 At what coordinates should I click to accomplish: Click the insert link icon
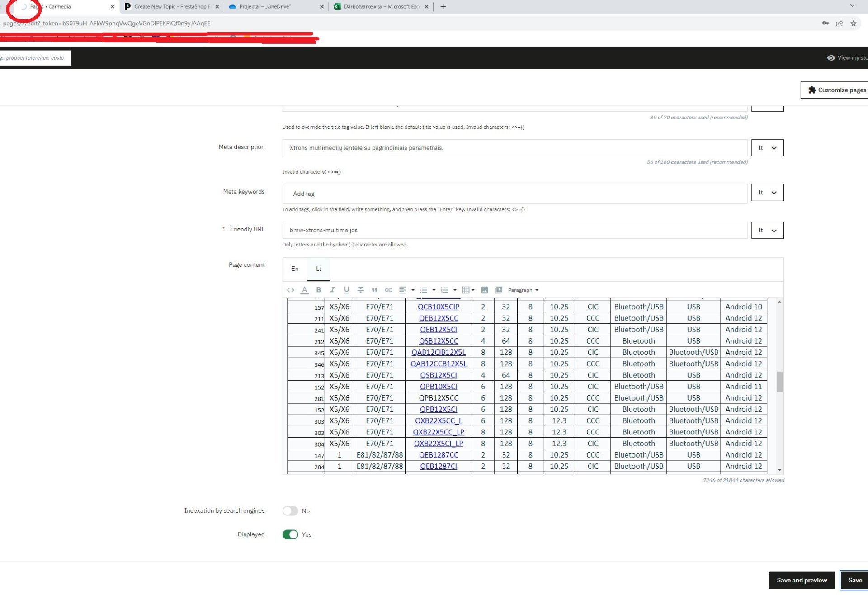point(388,290)
